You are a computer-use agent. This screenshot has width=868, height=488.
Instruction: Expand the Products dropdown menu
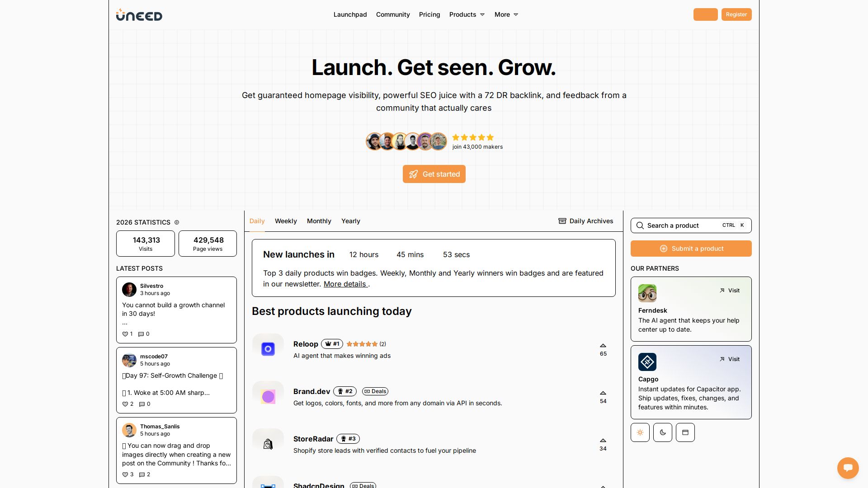pos(467,14)
